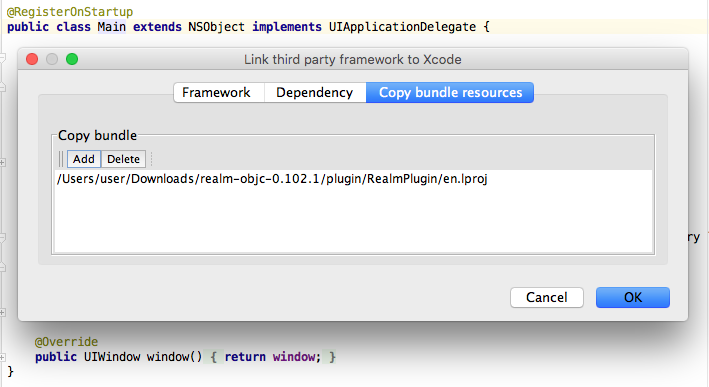709x387 pixels.
Task: Confirm the dialog with OK
Action: pyautogui.click(x=633, y=297)
